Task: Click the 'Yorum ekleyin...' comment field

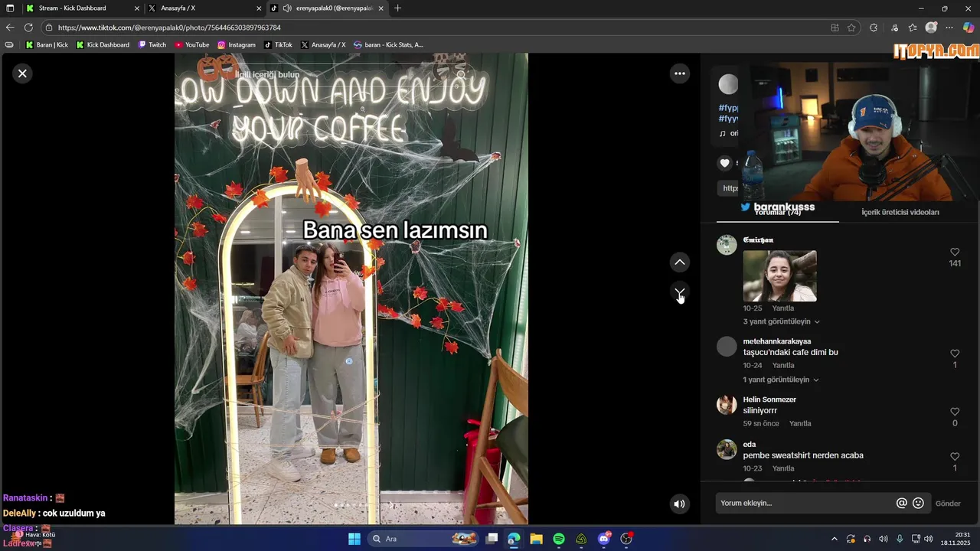Action: click(x=804, y=503)
